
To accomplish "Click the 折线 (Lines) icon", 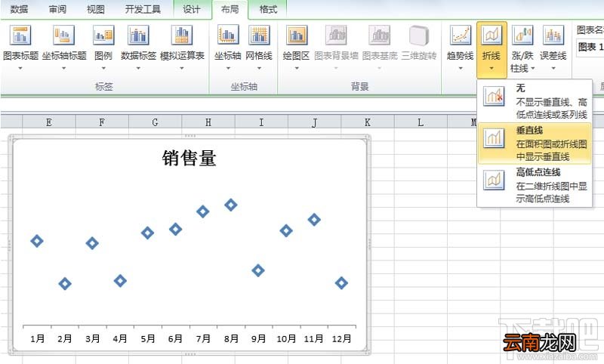I will pyautogui.click(x=492, y=35).
